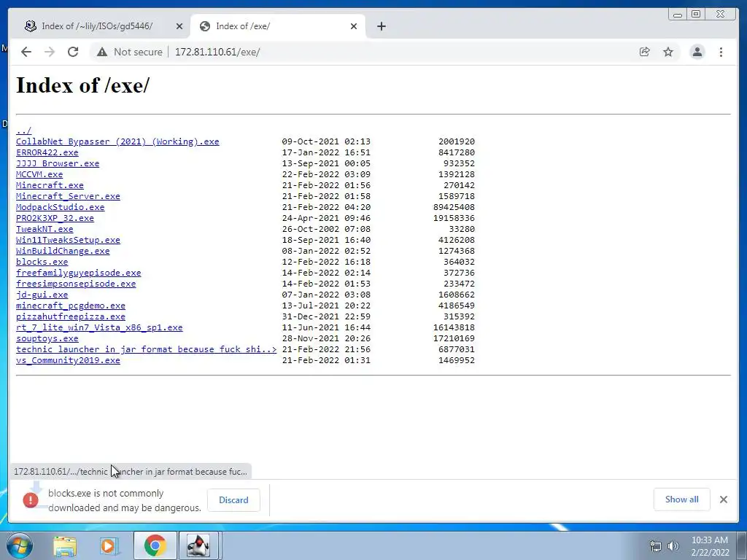Open the Win11TweaksSetup.exe link
This screenshot has width=747, height=560.
68,240
